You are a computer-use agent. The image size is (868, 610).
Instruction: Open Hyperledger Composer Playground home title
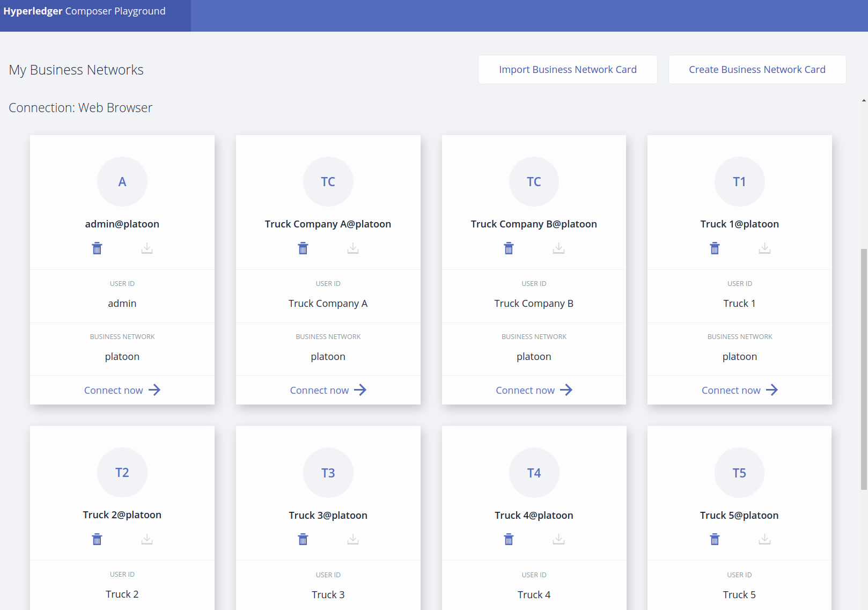[85, 11]
